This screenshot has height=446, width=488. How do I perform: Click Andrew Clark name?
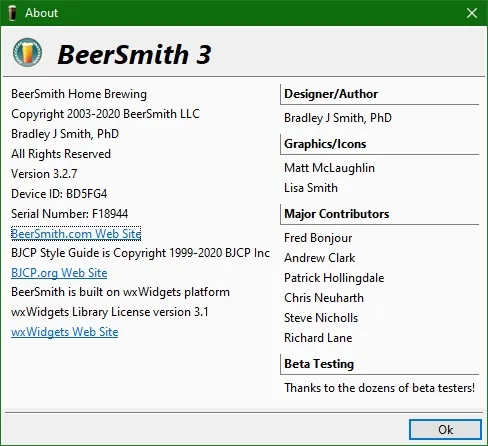319,258
